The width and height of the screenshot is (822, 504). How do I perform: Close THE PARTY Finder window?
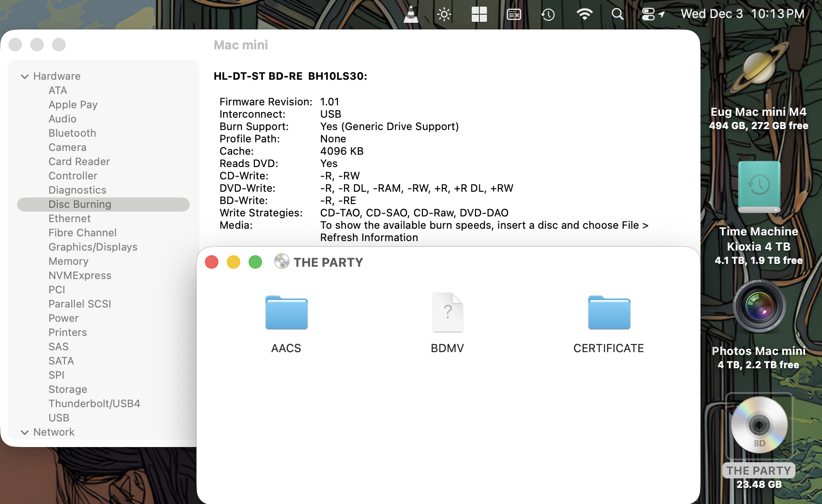(212, 262)
